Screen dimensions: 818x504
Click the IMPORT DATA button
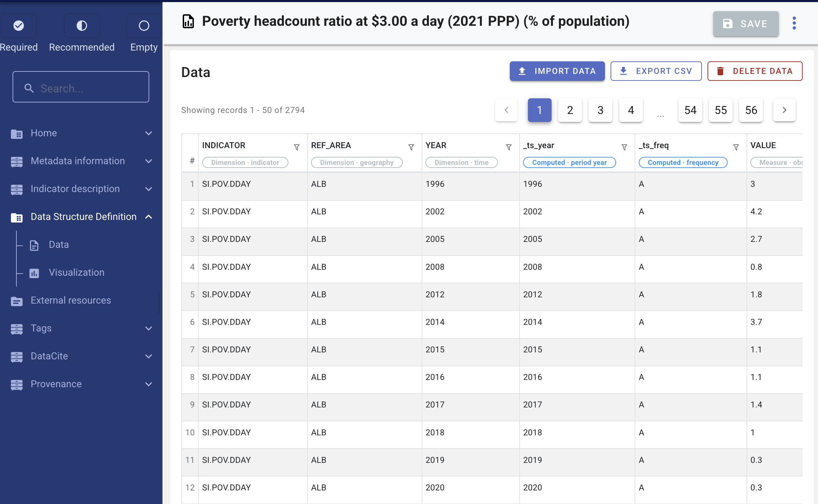click(557, 71)
